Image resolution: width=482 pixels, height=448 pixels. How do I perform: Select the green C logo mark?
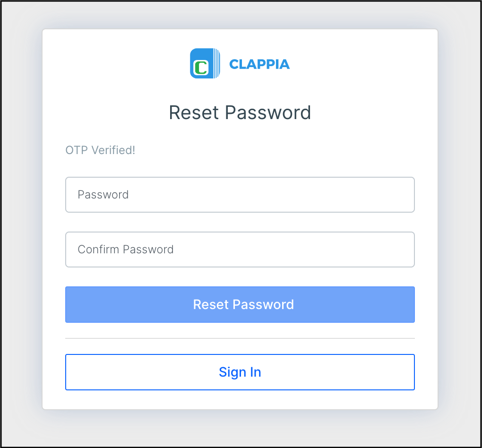click(202, 65)
